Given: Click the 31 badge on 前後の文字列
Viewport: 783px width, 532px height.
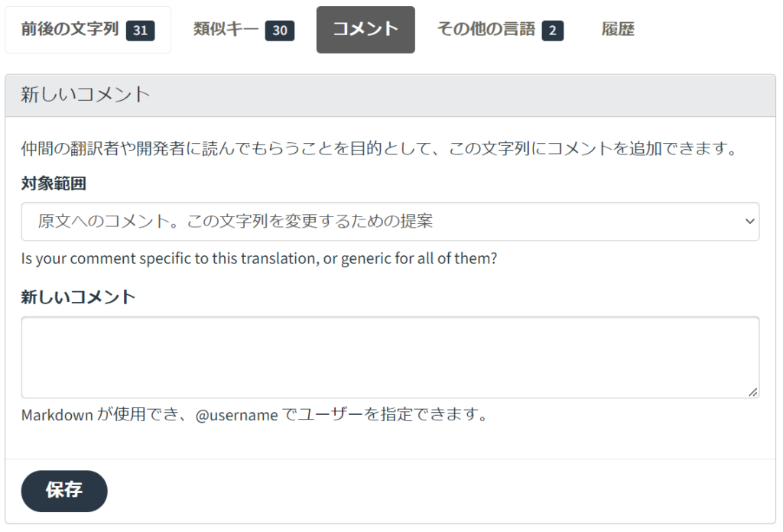Looking at the screenshot, I should 141,31.
